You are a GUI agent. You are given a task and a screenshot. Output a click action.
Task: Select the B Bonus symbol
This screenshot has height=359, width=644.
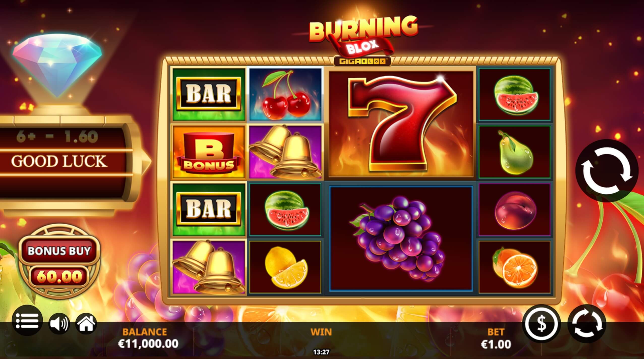click(x=208, y=152)
